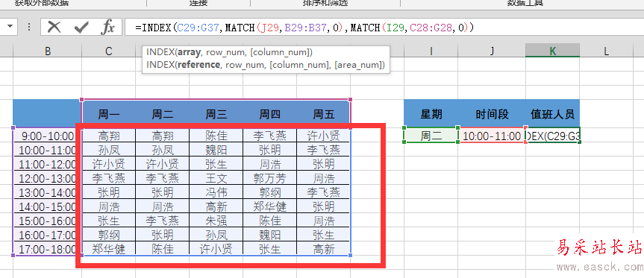Click the cell being edited under 值班人员
Screen dimensions: 644x278
coord(553,136)
